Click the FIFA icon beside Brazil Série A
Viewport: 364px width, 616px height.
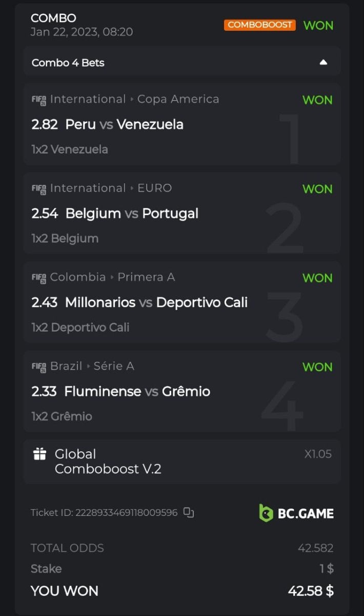[39, 367]
